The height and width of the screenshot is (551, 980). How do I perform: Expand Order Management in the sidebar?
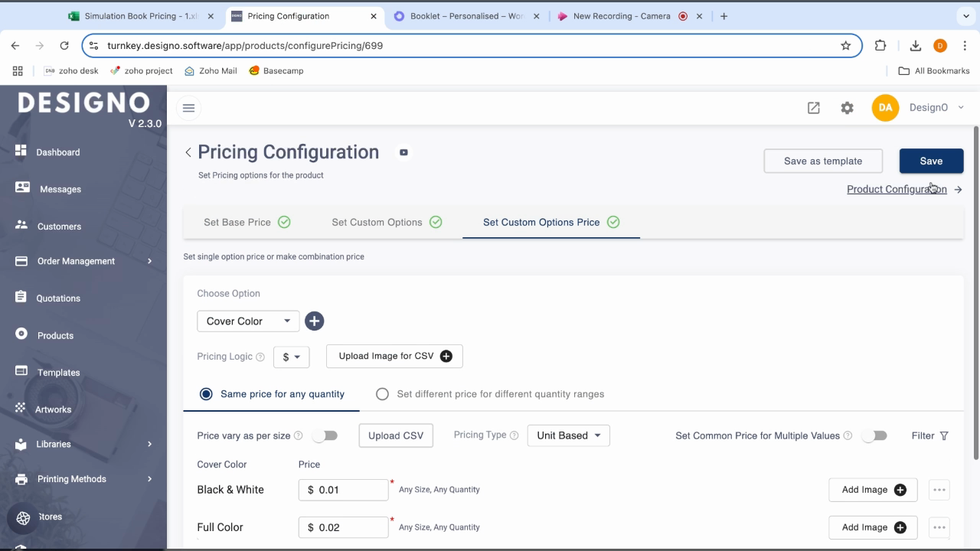coord(84,261)
